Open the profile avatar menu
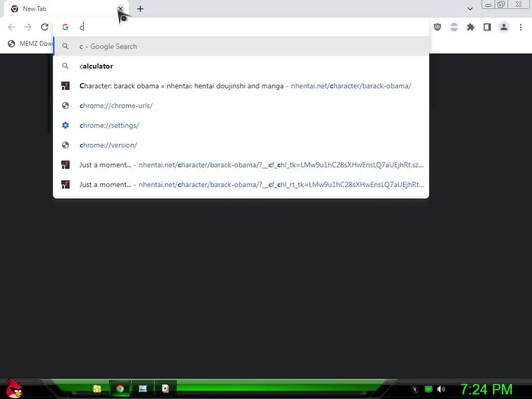 pos(504,27)
